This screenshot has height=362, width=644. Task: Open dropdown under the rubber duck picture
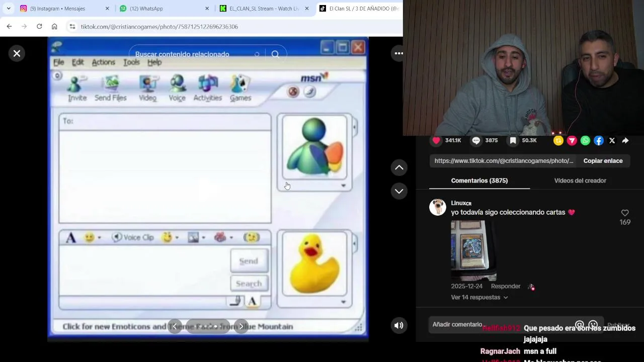(344, 302)
